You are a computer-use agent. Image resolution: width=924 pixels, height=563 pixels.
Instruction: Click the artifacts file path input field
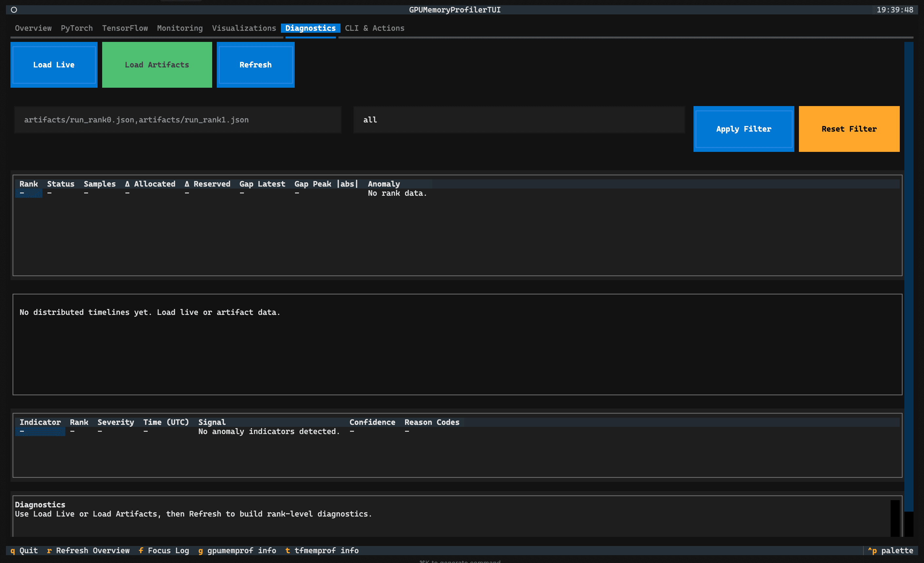coord(177,119)
